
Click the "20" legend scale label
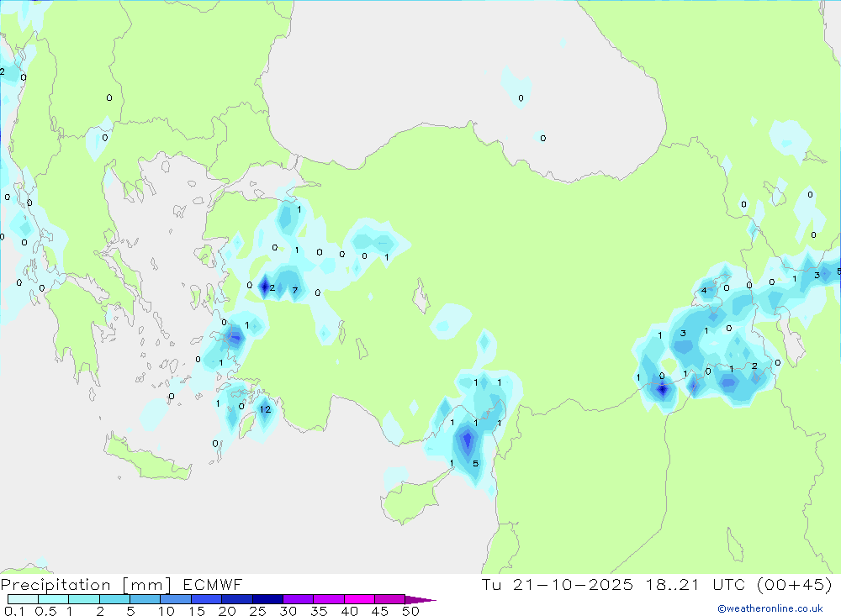tap(227, 611)
